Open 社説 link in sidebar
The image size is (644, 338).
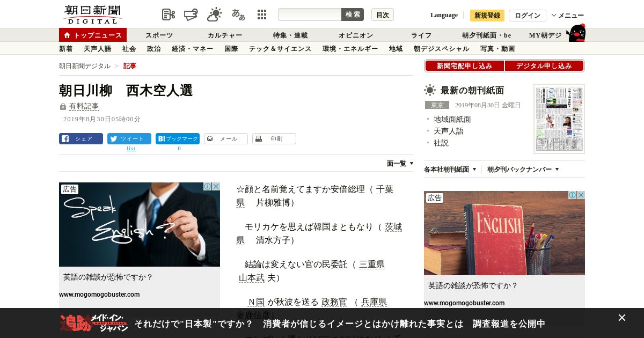point(441,143)
